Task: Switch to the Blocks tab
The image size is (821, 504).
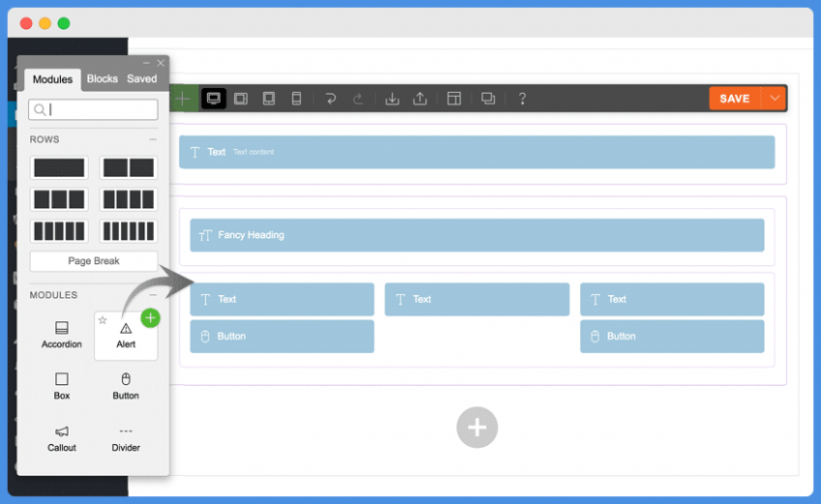Action: pos(102,79)
